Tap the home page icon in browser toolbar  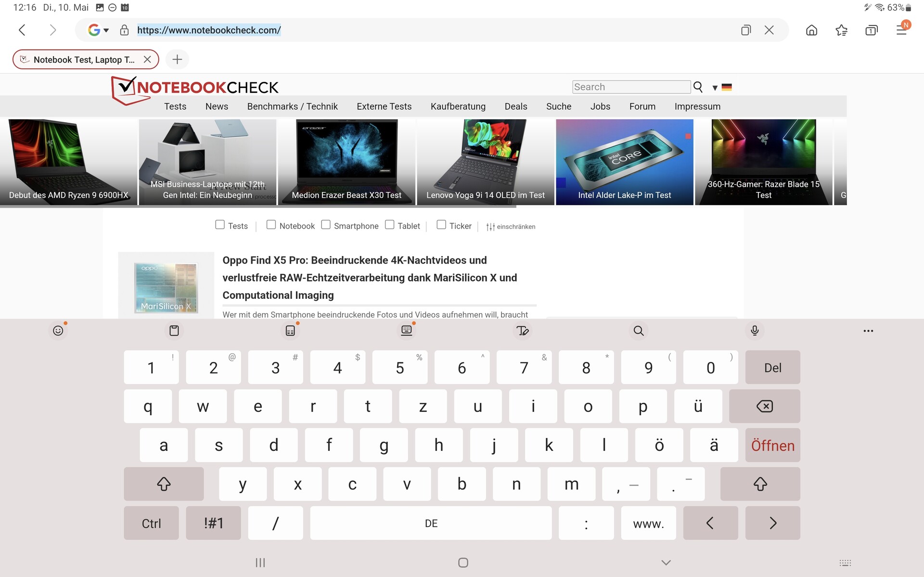click(x=811, y=30)
